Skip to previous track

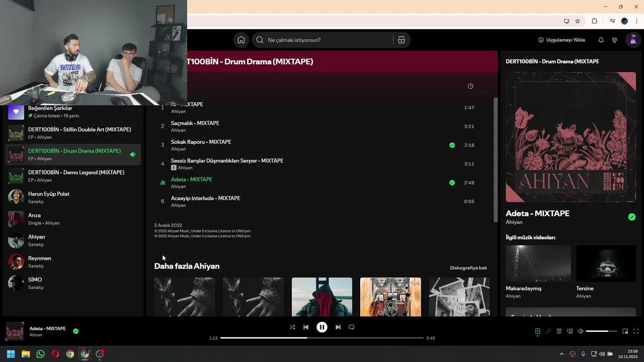click(306, 327)
